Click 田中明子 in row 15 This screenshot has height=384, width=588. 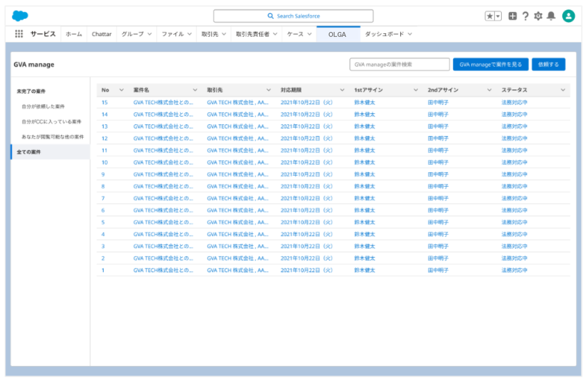[x=438, y=102]
